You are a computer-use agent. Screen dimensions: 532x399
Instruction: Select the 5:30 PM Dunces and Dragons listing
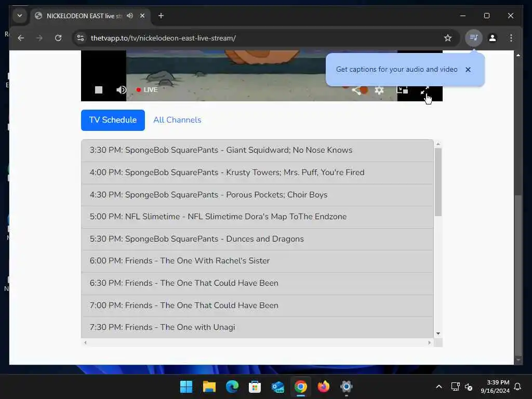[257, 239]
